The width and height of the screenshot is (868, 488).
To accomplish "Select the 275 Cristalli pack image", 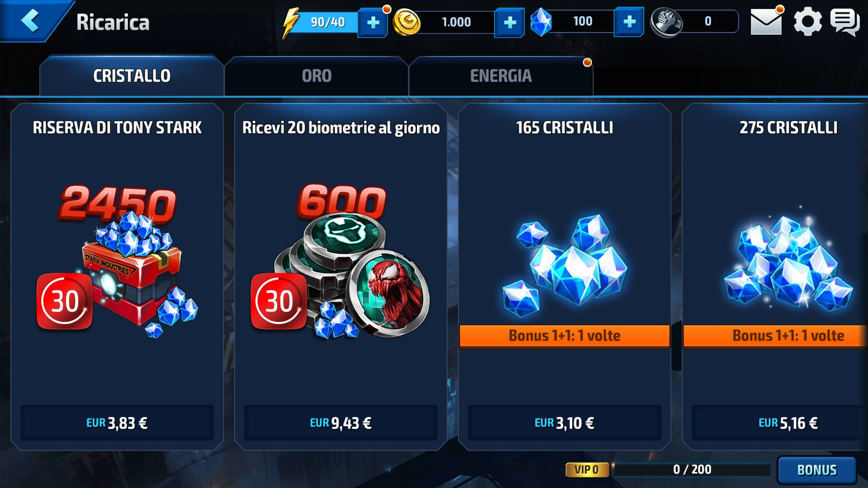I will tap(788, 262).
